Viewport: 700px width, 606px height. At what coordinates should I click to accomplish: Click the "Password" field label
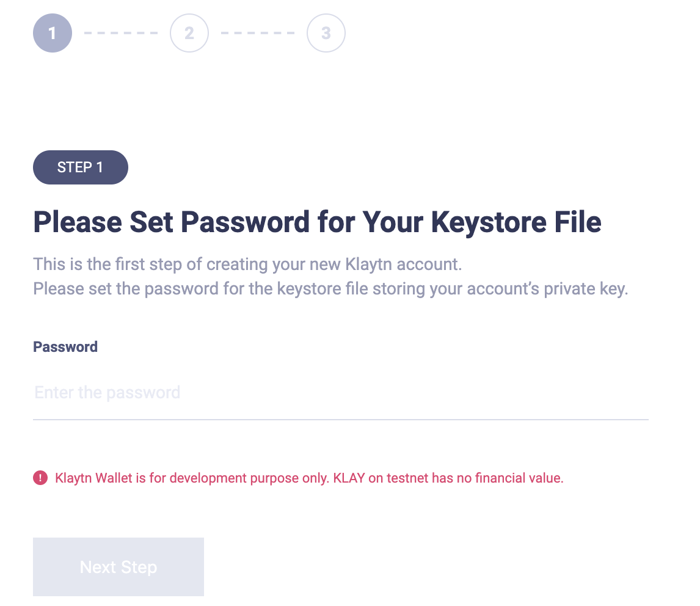[x=65, y=347]
